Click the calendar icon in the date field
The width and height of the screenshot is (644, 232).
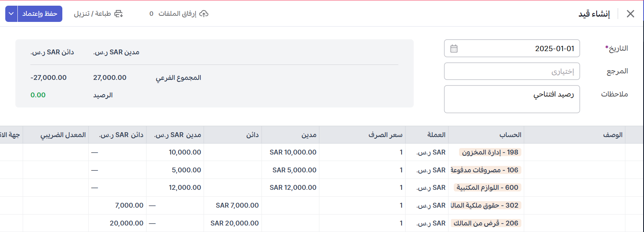click(454, 49)
